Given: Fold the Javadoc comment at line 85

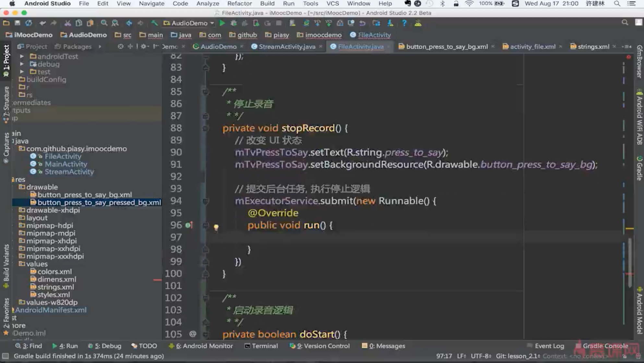Looking at the screenshot, I should point(206,92).
